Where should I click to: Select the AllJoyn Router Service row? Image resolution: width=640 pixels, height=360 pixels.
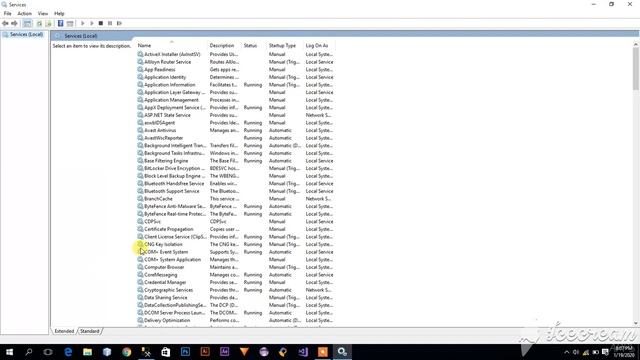point(236,62)
